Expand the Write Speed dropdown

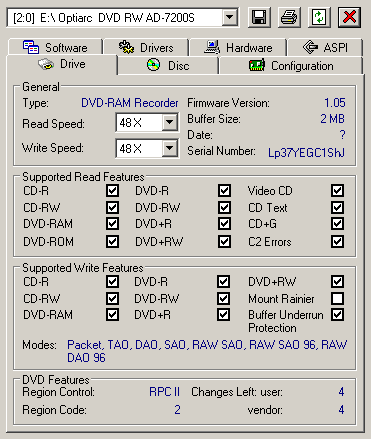(x=170, y=148)
